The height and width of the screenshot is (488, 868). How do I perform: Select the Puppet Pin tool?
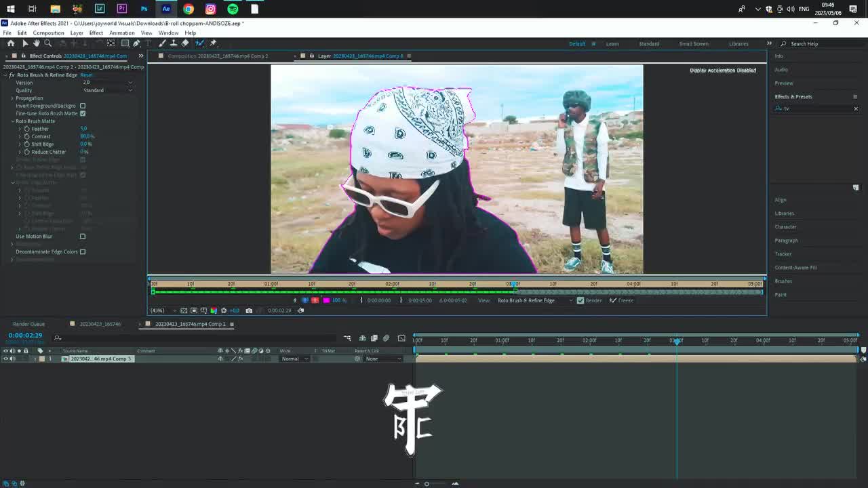[213, 43]
